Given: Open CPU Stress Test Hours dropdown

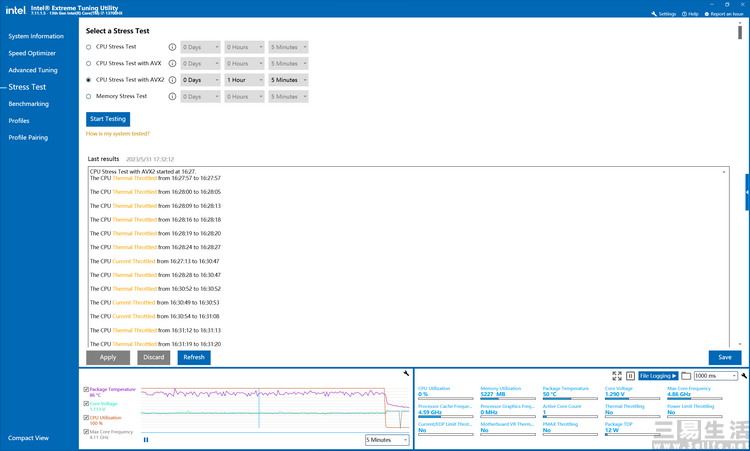Looking at the screenshot, I should [x=244, y=47].
